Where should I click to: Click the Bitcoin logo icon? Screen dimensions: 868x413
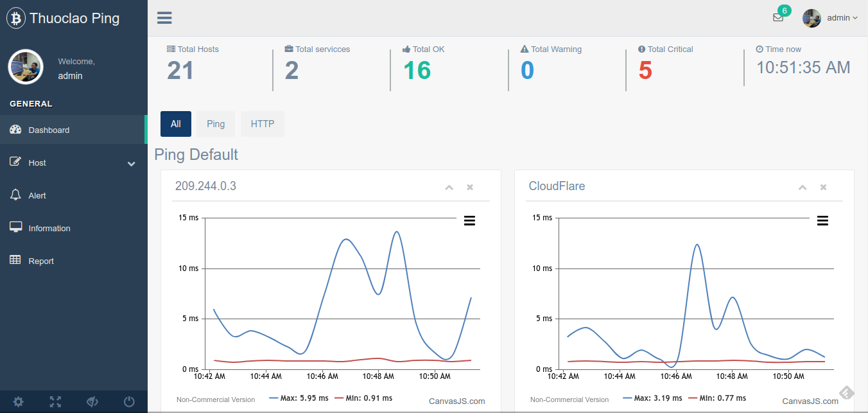pos(16,18)
